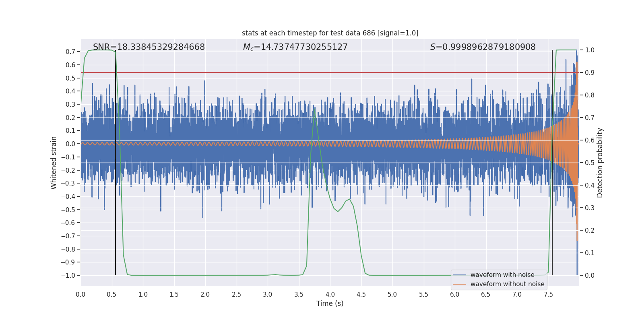The width and height of the screenshot is (644, 322).
Task: Select the SNR=18.33845329284668 annotation
Action: (x=149, y=47)
